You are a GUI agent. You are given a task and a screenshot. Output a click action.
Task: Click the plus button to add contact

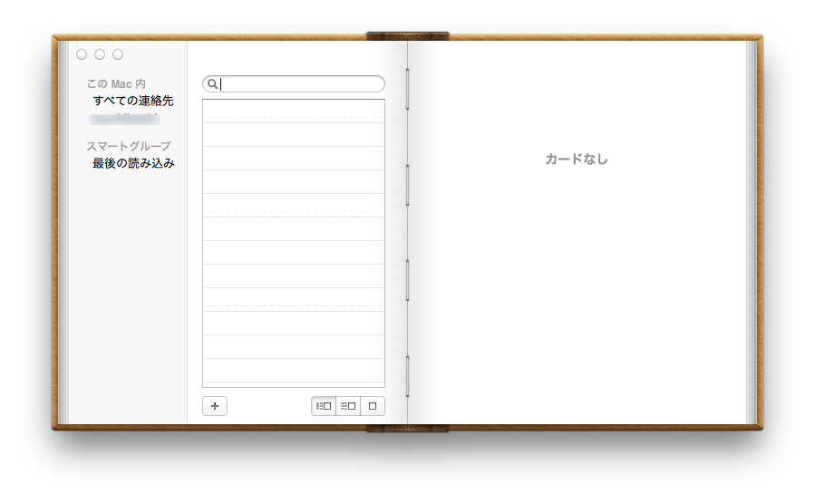tap(215, 406)
